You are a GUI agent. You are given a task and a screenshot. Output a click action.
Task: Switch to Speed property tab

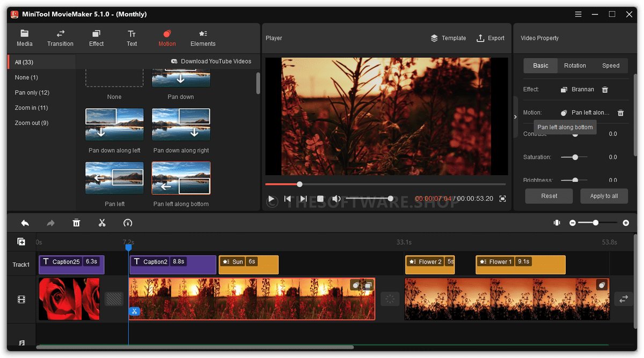point(611,65)
